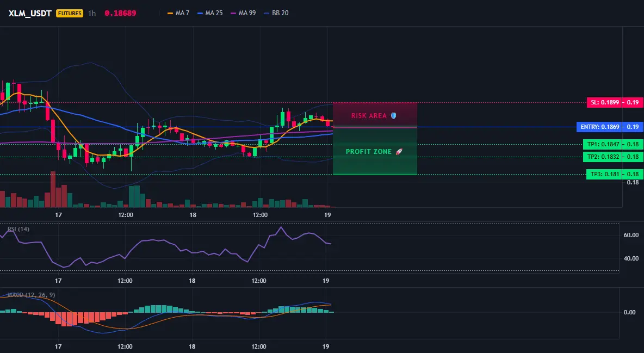Click the TP3: 0.181 tag
The width and height of the screenshot is (644, 353).
point(604,174)
